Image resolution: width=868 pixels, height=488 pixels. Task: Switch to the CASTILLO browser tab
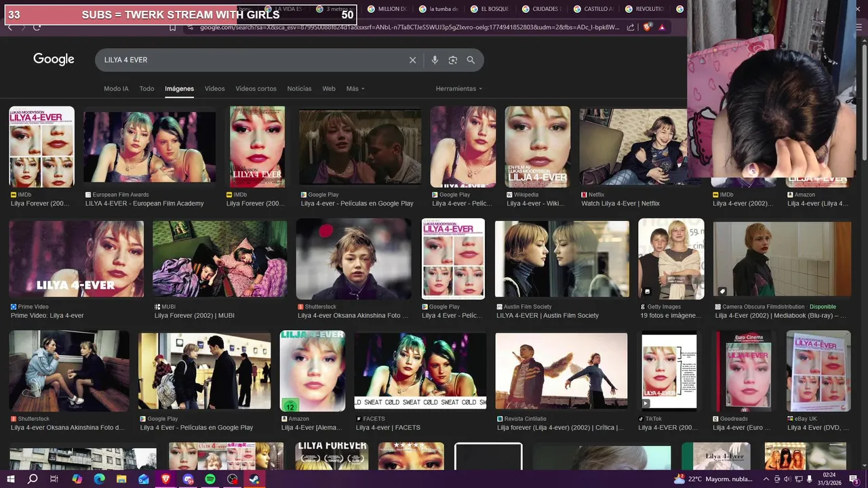tap(593, 9)
